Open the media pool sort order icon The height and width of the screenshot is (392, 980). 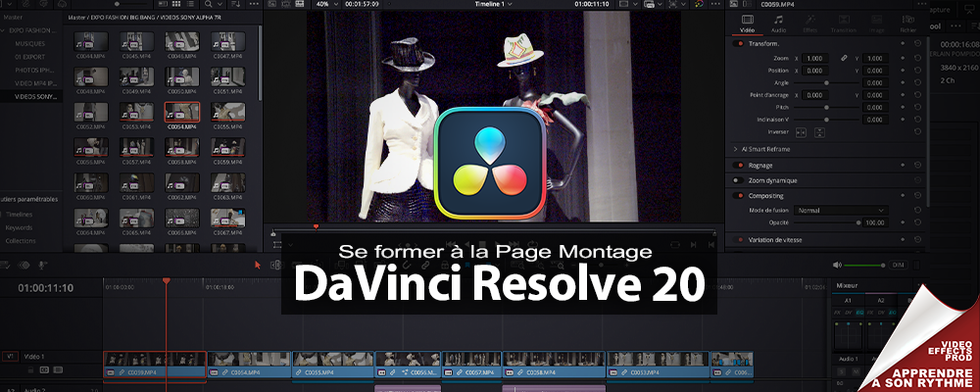pos(236,4)
